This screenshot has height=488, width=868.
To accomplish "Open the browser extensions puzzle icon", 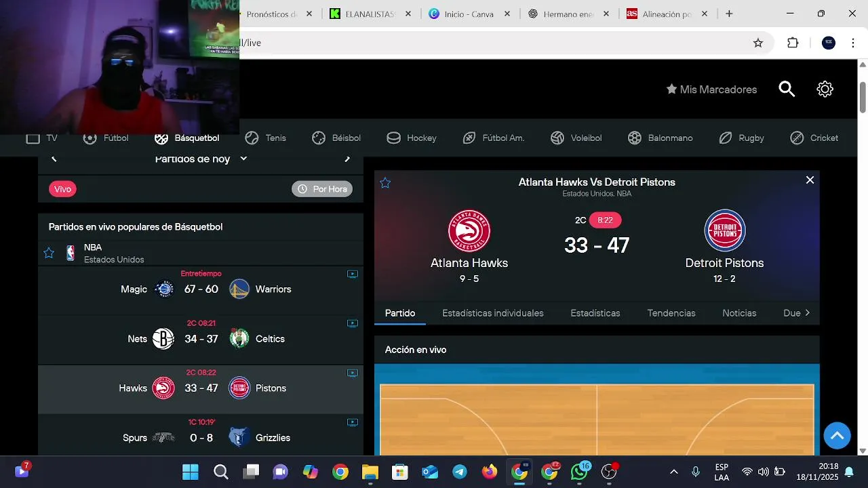I will point(793,43).
